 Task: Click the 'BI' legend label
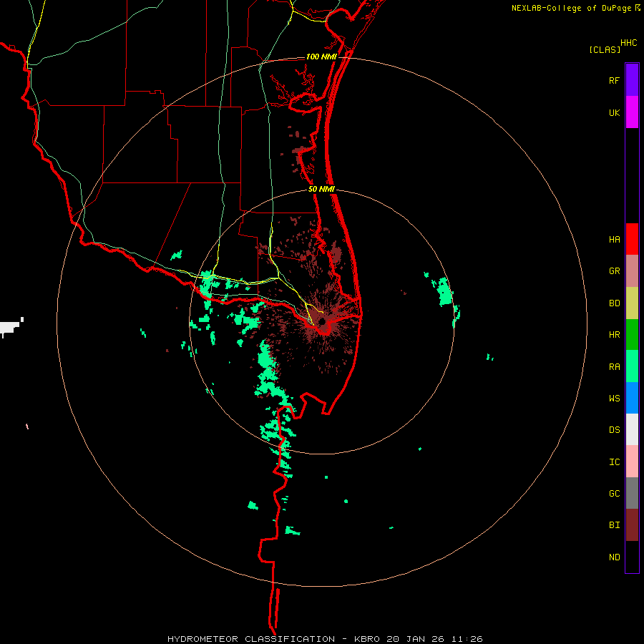click(614, 525)
